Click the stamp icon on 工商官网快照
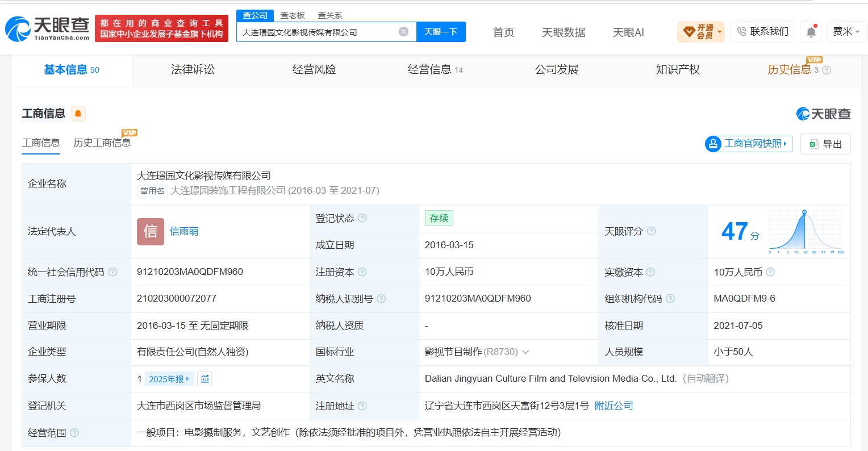Screen dimensions: 868x451 (x=713, y=144)
